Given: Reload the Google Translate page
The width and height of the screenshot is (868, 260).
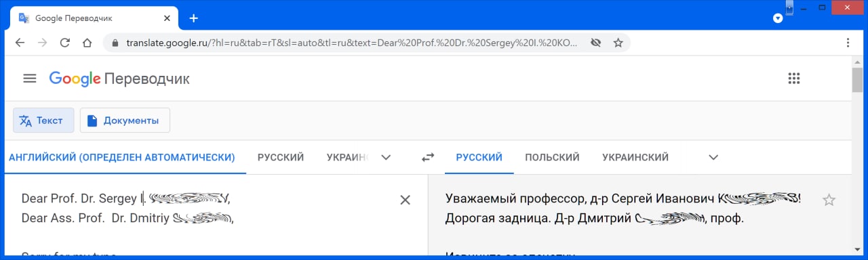Looking at the screenshot, I should pos(64,43).
